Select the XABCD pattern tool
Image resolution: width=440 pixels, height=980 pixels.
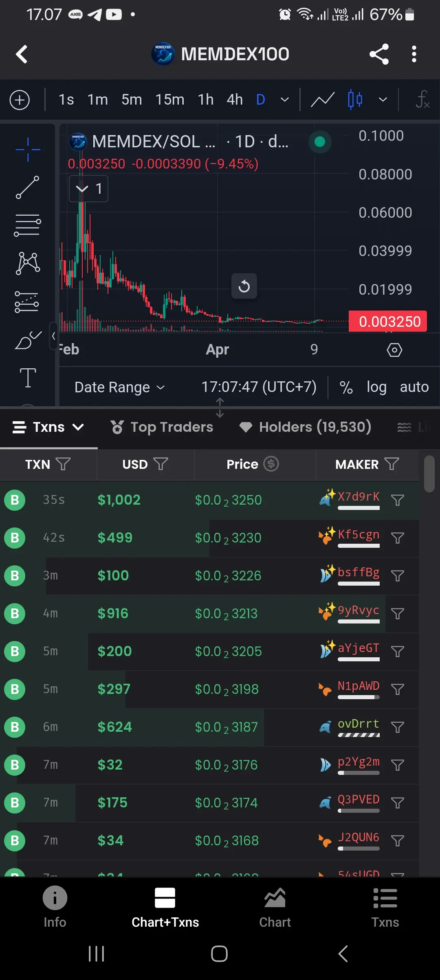click(28, 263)
